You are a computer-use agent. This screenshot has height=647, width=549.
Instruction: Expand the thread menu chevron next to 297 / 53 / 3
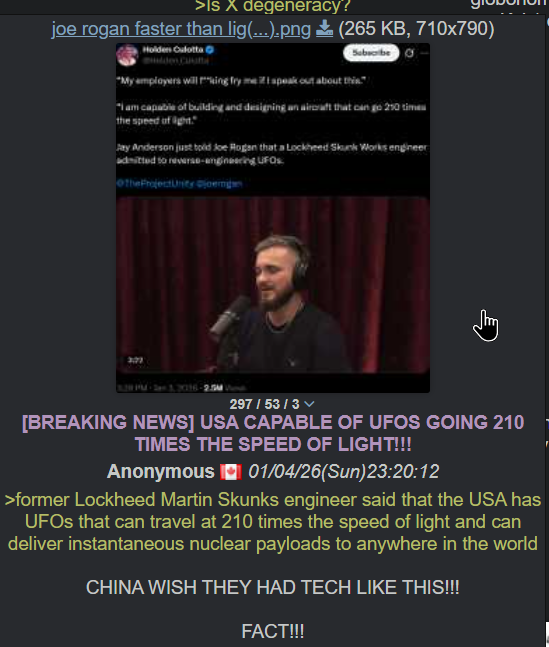tap(309, 404)
